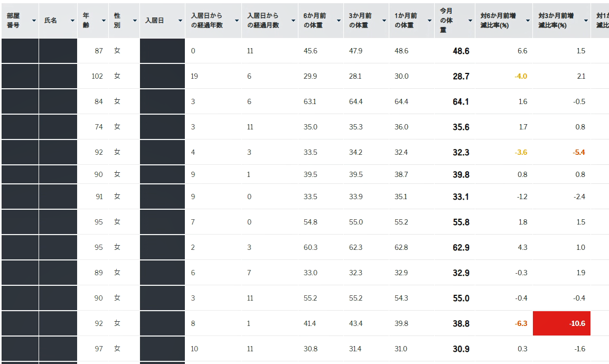Click the age cell showing 102
Viewport: 609px width, 364px height.
(97, 76)
